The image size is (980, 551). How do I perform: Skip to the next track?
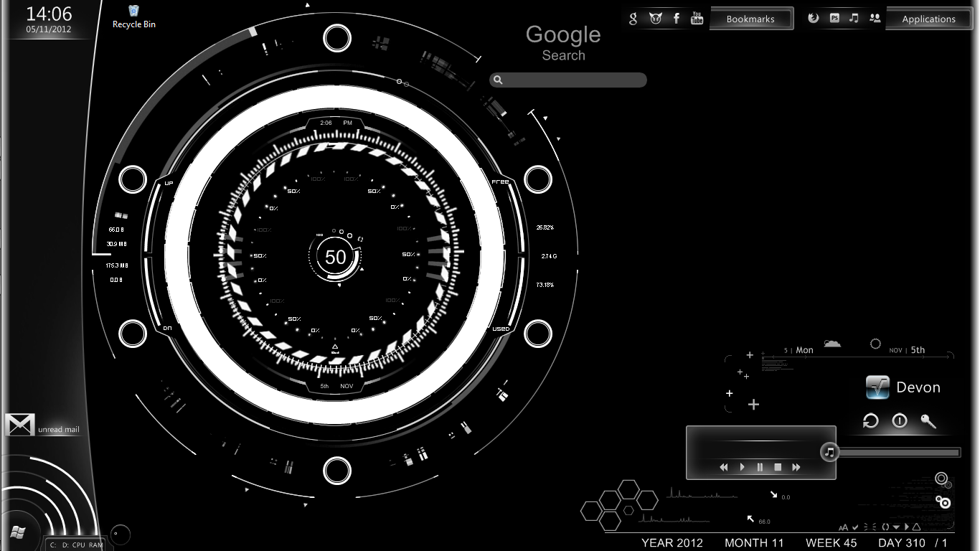(x=796, y=467)
